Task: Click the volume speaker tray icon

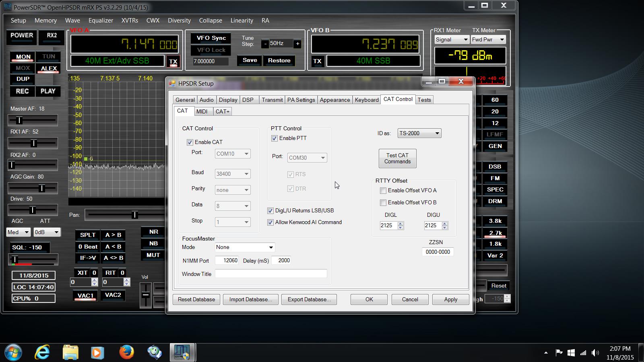Action: click(x=595, y=353)
